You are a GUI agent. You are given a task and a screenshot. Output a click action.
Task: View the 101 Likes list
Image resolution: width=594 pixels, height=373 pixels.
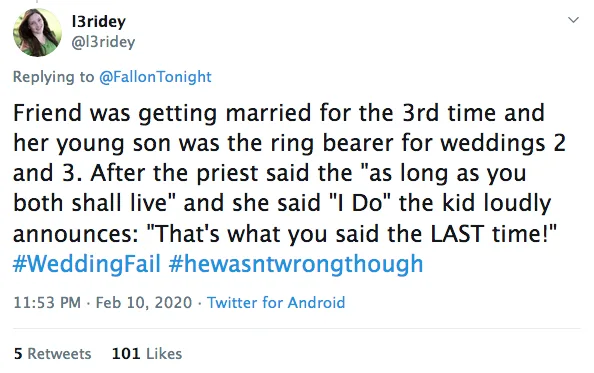tap(147, 354)
